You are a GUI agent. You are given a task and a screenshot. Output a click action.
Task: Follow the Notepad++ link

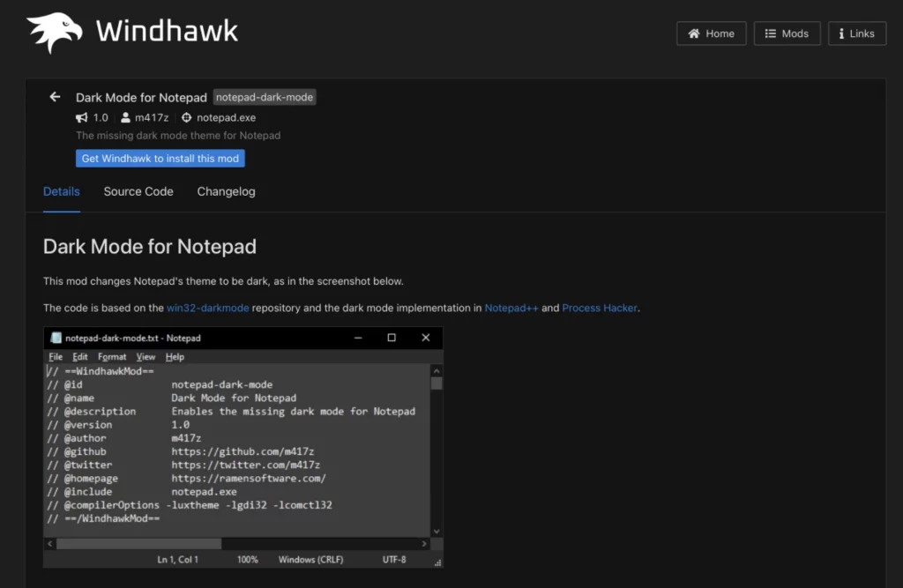pos(511,309)
